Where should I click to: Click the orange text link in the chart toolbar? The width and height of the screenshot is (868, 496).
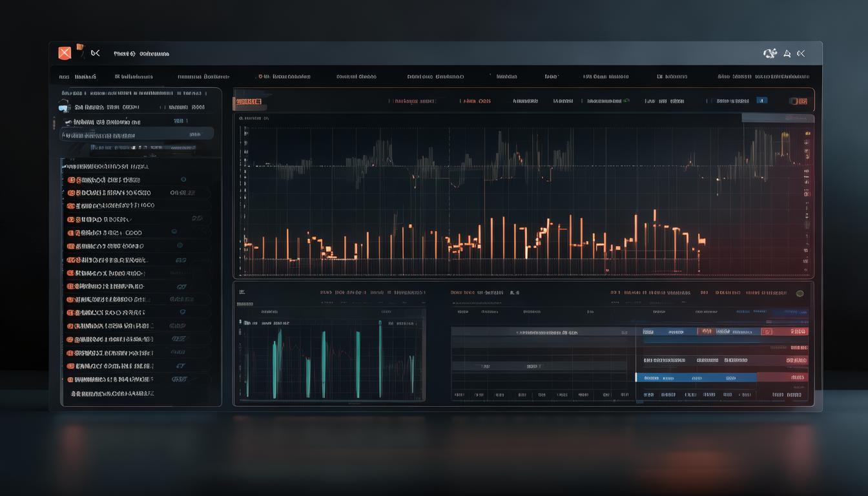(477, 101)
